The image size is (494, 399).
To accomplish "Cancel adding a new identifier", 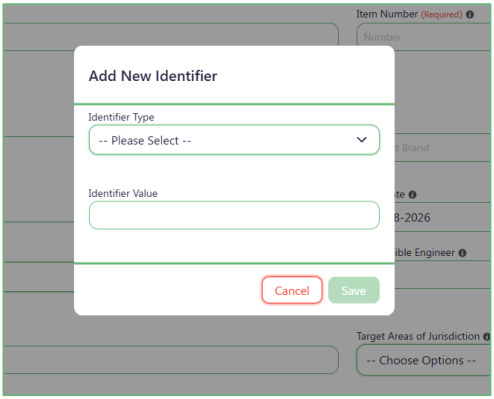I will click(x=292, y=290).
